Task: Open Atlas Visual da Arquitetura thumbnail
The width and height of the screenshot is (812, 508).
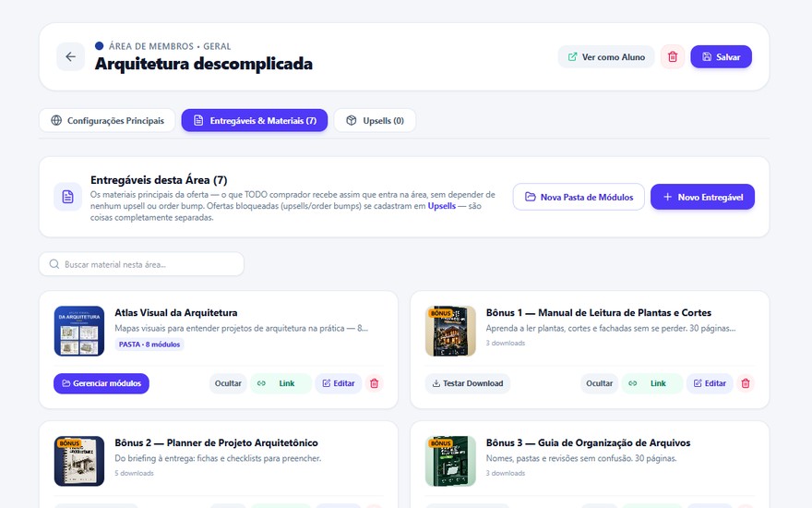Action: 79,332
